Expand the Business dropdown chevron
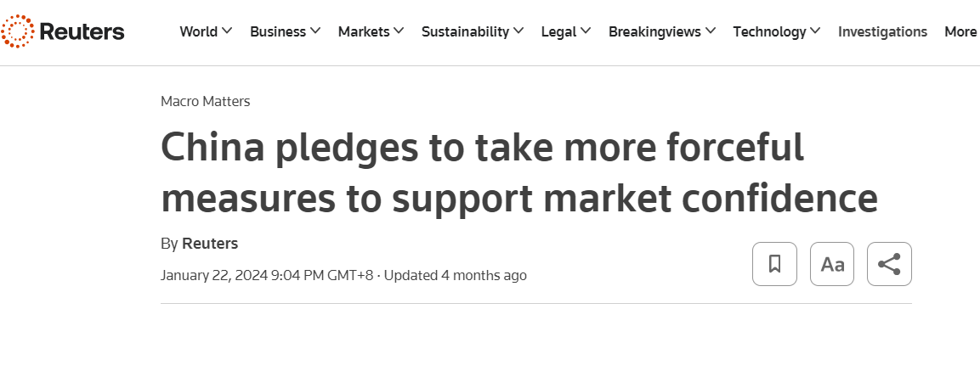The height and width of the screenshot is (382, 980). 315,31
